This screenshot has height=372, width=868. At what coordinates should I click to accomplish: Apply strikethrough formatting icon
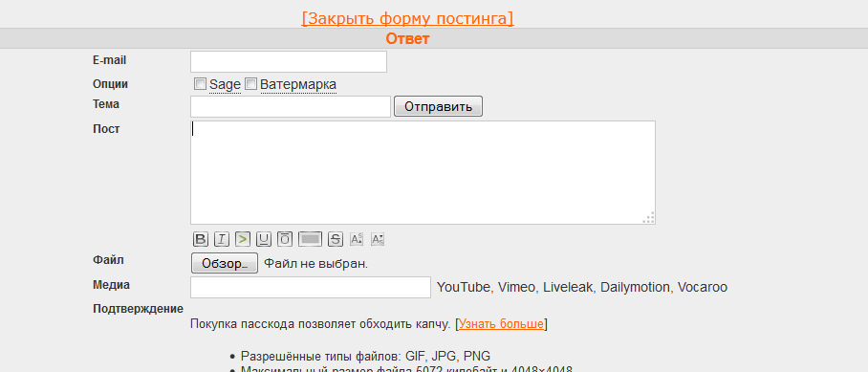click(336, 239)
